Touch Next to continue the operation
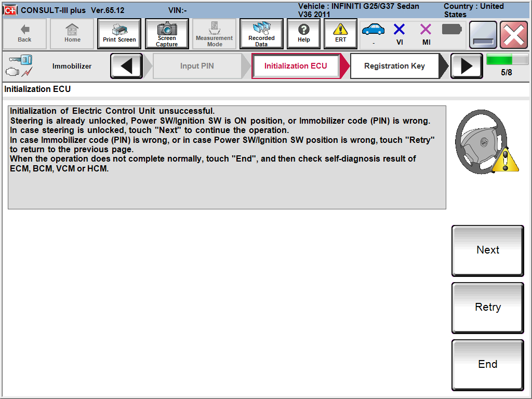This screenshot has width=532, height=399. click(x=487, y=250)
